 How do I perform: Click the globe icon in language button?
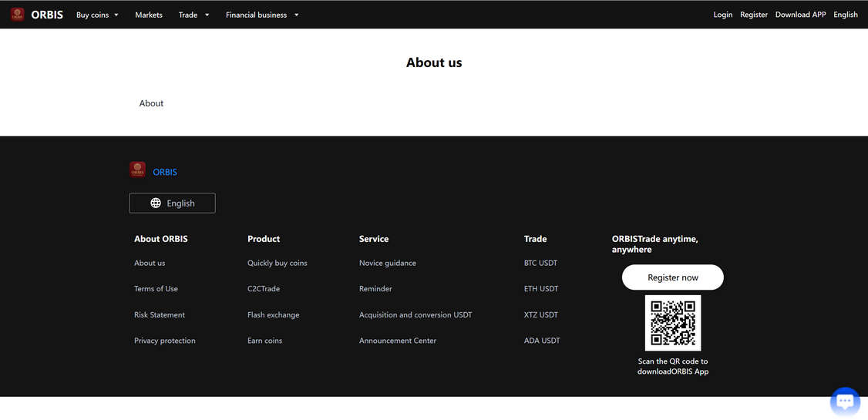click(x=156, y=203)
